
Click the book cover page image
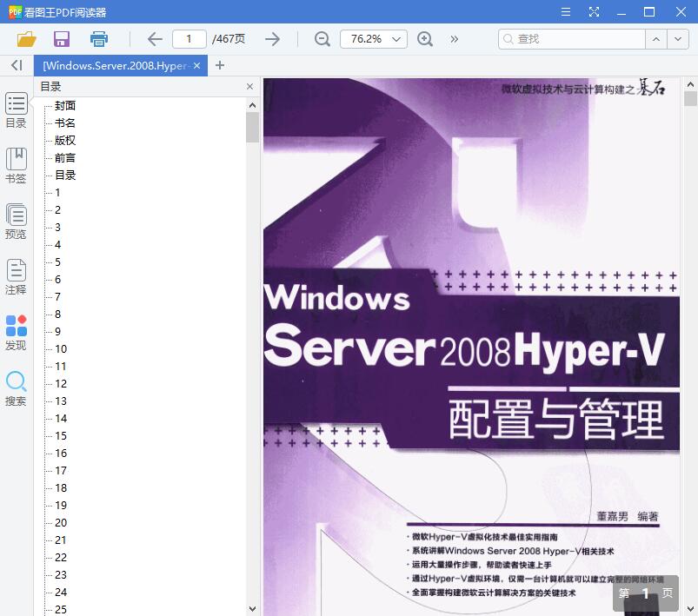471,348
